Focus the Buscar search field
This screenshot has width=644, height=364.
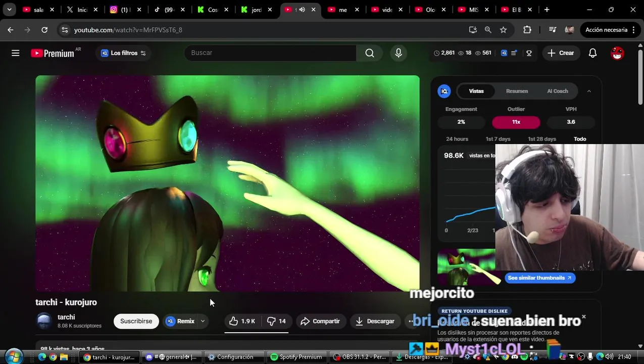coord(270,53)
